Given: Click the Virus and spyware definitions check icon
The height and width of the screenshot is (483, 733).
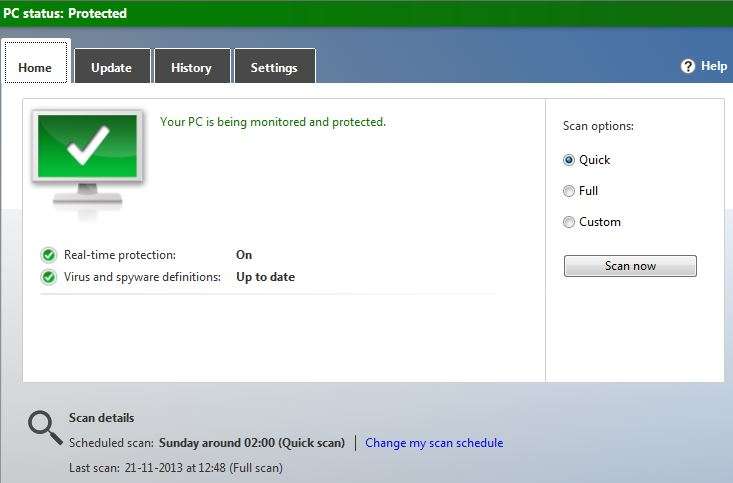Looking at the screenshot, I should click(x=49, y=277).
